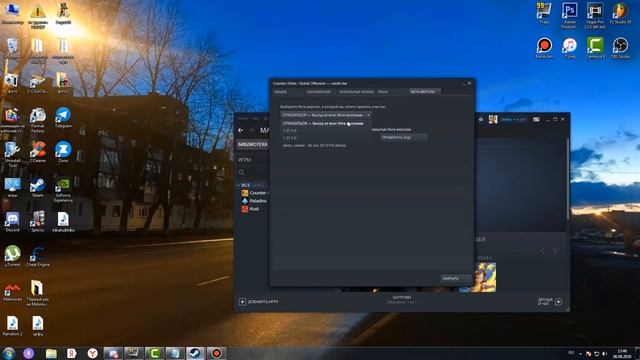The height and width of the screenshot is (360, 640).
Task: Open the Vegas Pro desktop shortcut
Action: click(595, 16)
